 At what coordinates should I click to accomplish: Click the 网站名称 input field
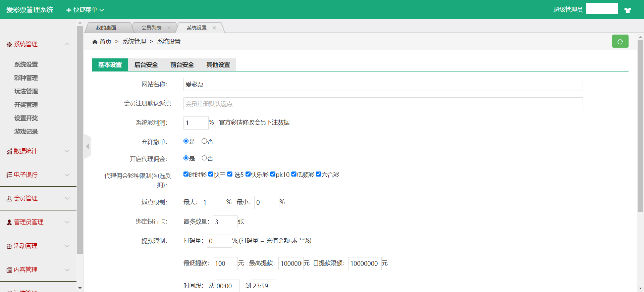(x=383, y=85)
